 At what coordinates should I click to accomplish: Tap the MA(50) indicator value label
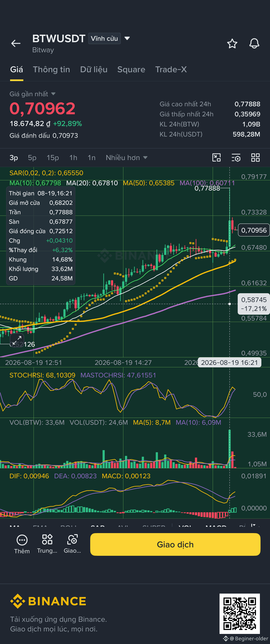(x=149, y=183)
